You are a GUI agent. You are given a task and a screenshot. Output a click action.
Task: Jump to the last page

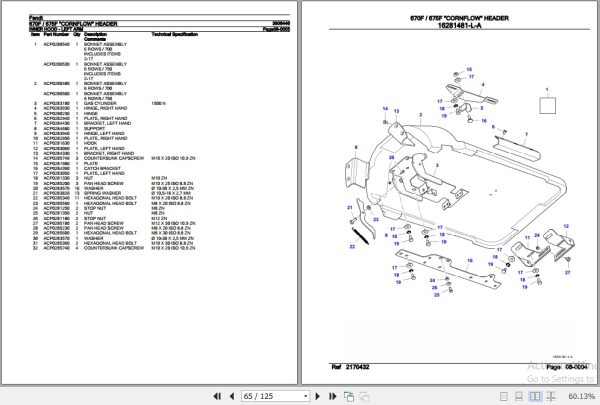click(333, 396)
